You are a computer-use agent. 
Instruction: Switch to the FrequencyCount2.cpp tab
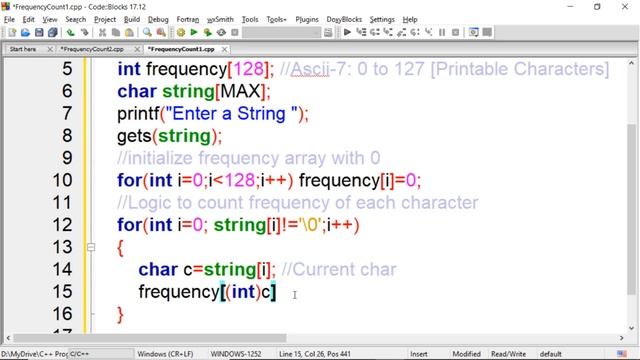point(92,49)
